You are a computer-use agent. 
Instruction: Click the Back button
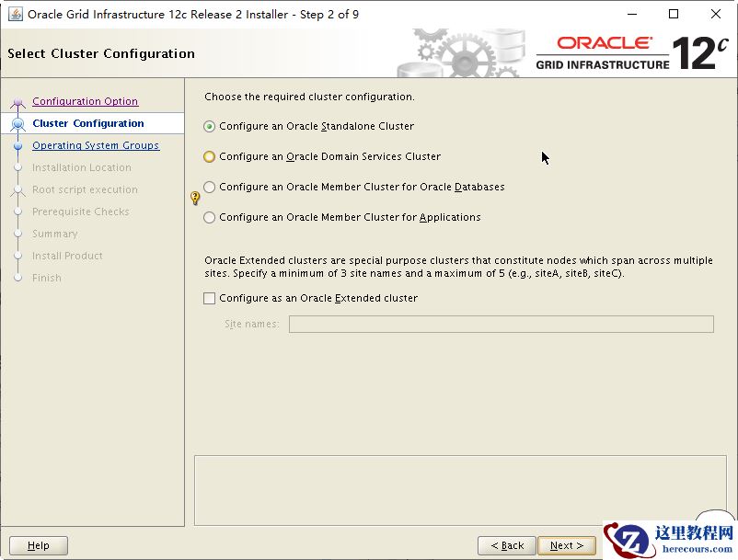click(507, 545)
